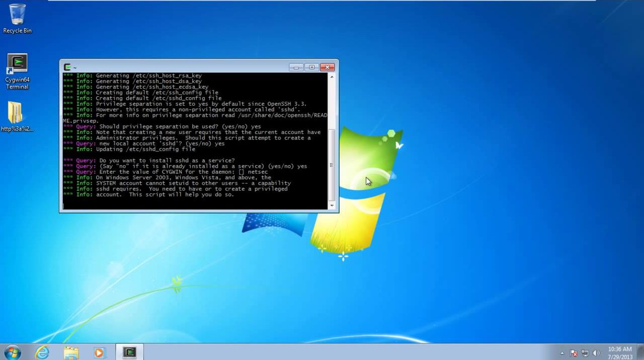Open Action Center flag icon in tray
Screen dimensions: 644x360
click(574, 353)
